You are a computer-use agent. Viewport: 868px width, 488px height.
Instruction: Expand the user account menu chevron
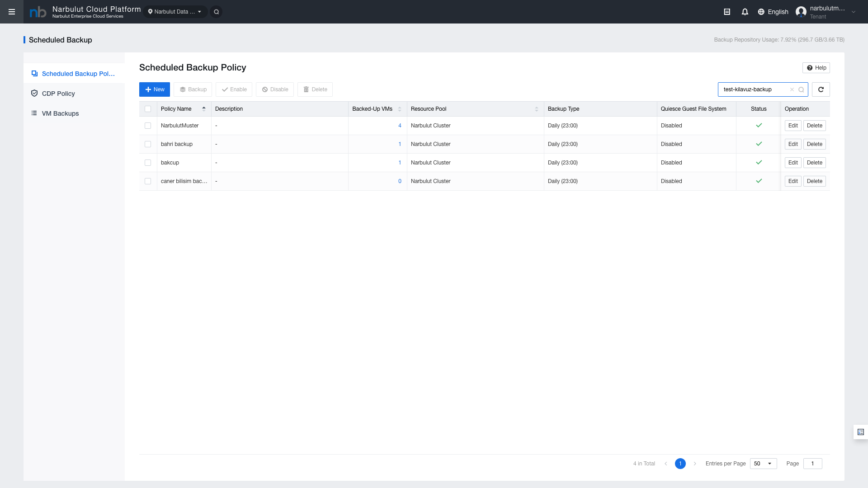[854, 12]
